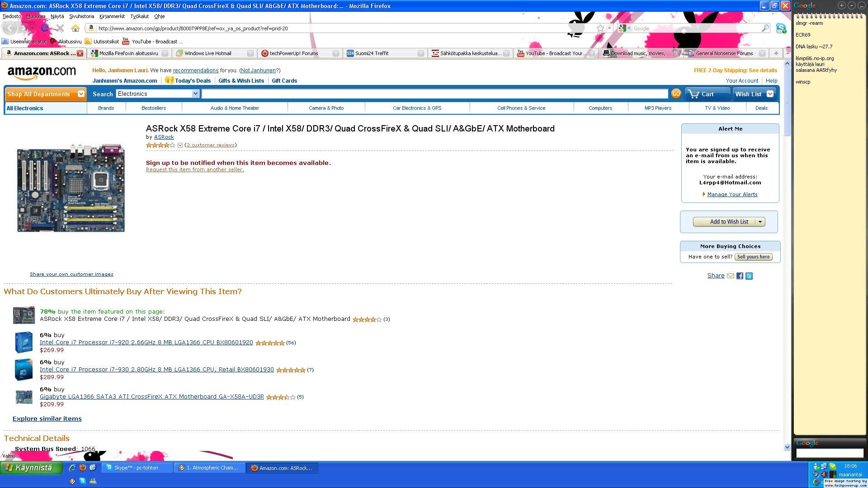Switch to the techPowerUp! Forums tab

coord(300,53)
